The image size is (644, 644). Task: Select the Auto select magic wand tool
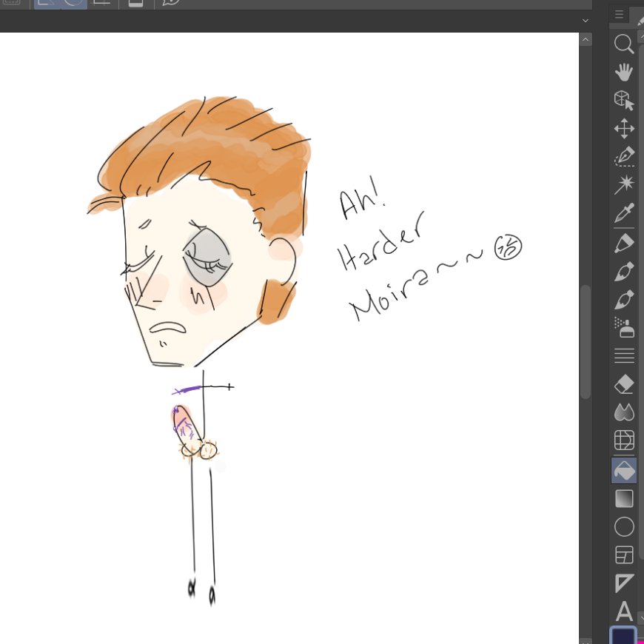pyautogui.click(x=624, y=184)
